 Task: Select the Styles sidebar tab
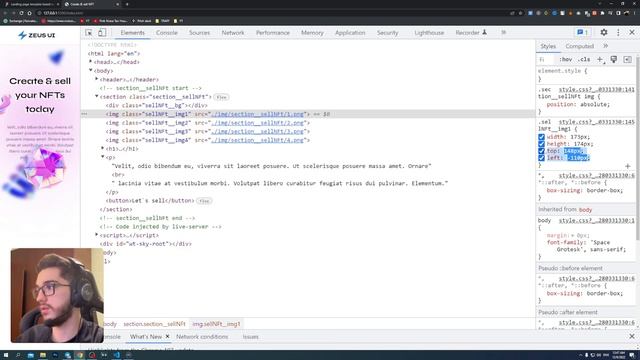pos(548,46)
